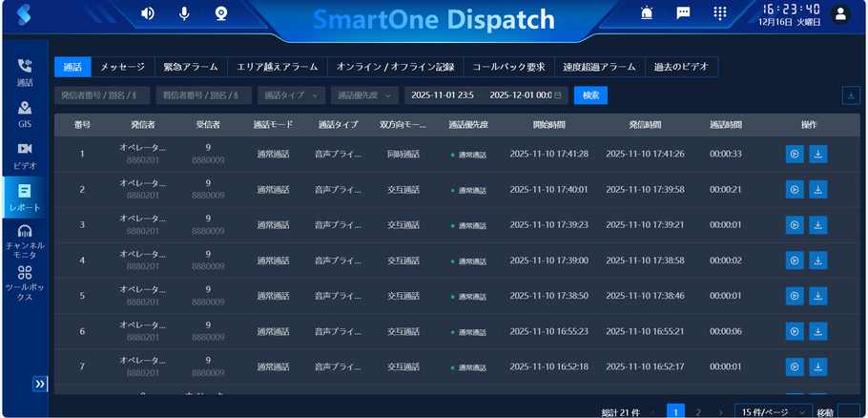Open 通話 in the left sidebar

[25, 73]
